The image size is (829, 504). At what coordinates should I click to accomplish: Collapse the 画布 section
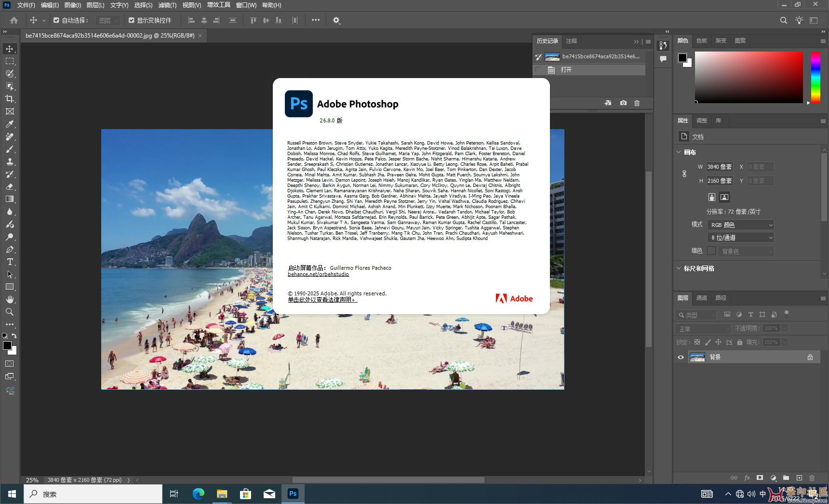[679, 152]
